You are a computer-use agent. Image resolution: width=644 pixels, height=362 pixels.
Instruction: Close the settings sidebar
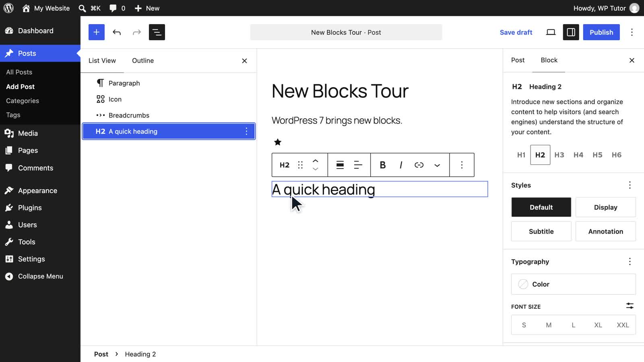click(x=632, y=60)
